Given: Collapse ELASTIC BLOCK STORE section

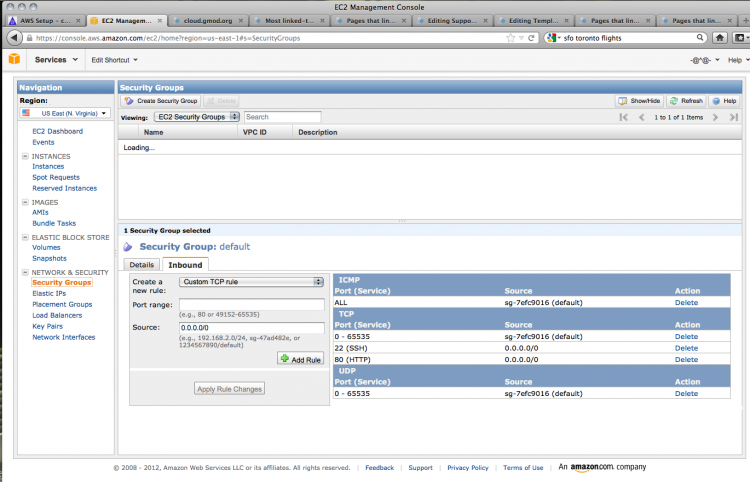Looking at the screenshot, I should 25,237.
